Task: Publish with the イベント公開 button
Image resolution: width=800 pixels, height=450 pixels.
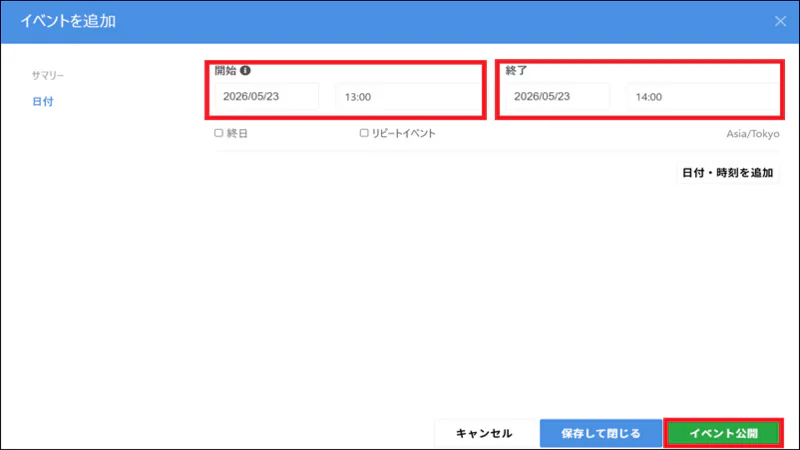Action: 723,433
